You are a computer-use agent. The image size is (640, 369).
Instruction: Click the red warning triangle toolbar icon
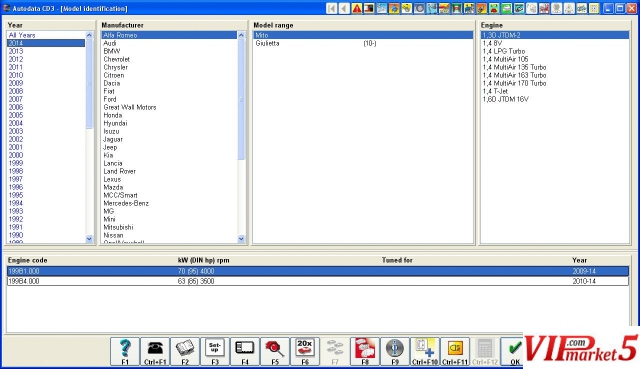357,8
